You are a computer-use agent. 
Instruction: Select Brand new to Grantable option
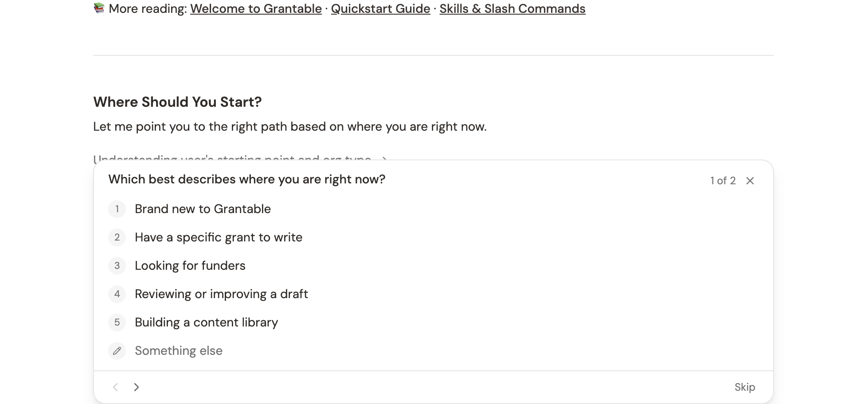pyautogui.click(x=203, y=209)
